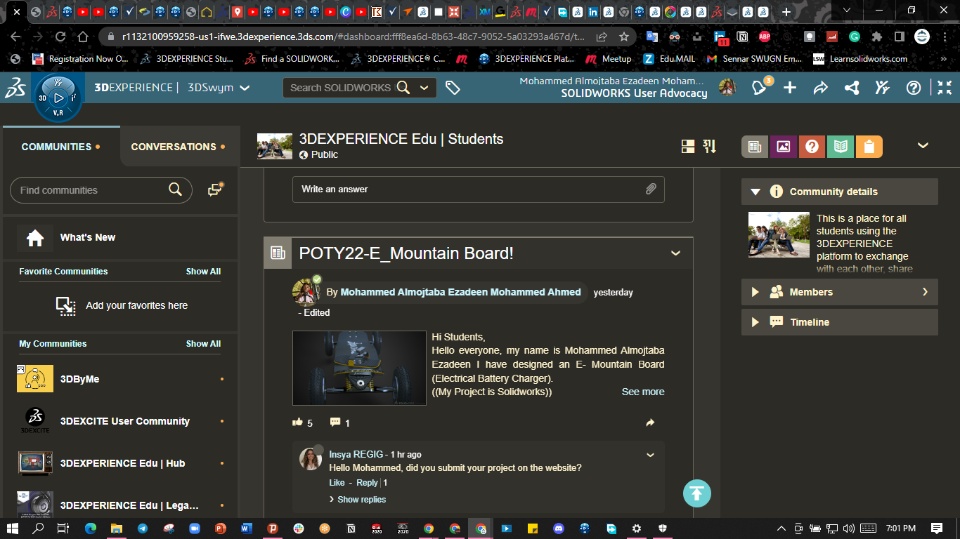
Task: Filter by wiki pages icon (green)
Action: click(841, 146)
